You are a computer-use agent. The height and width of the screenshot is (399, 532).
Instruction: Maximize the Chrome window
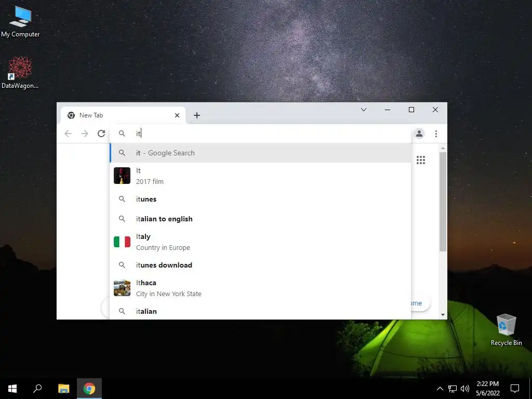pyautogui.click(x=411, y=110)
